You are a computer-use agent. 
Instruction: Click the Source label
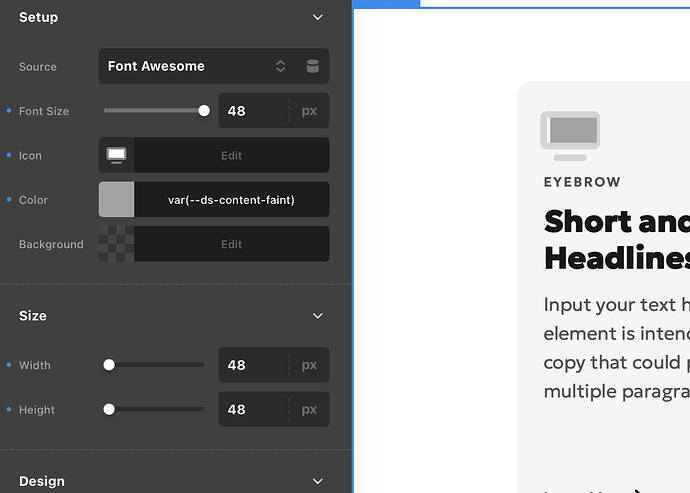point(38,67)
